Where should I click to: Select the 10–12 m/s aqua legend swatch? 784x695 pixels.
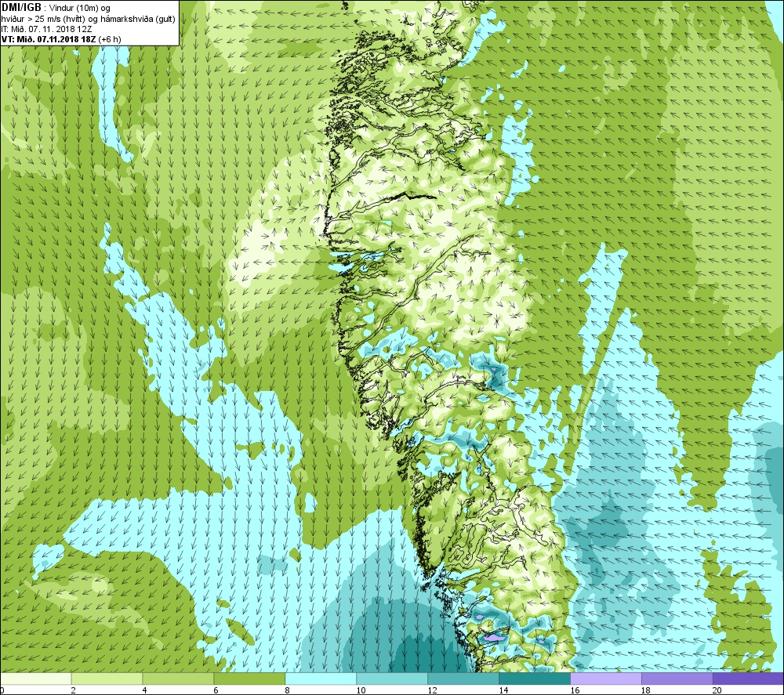pyautogui.click(x=391, y=679)
